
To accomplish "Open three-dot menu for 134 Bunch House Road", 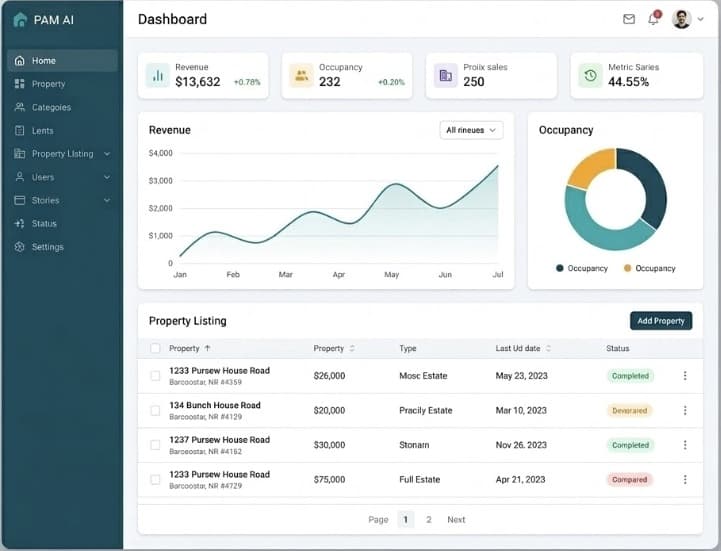I will tap(685, 410).
